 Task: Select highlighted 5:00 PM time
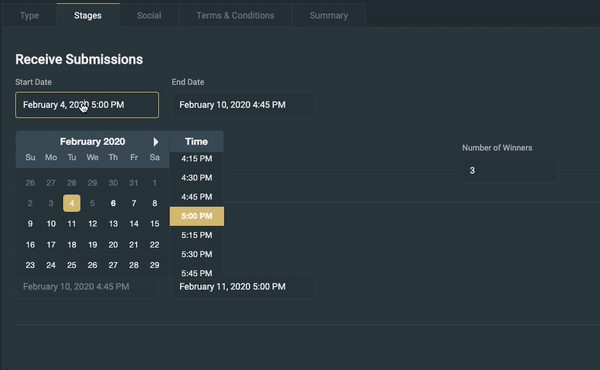pos(197,216)
